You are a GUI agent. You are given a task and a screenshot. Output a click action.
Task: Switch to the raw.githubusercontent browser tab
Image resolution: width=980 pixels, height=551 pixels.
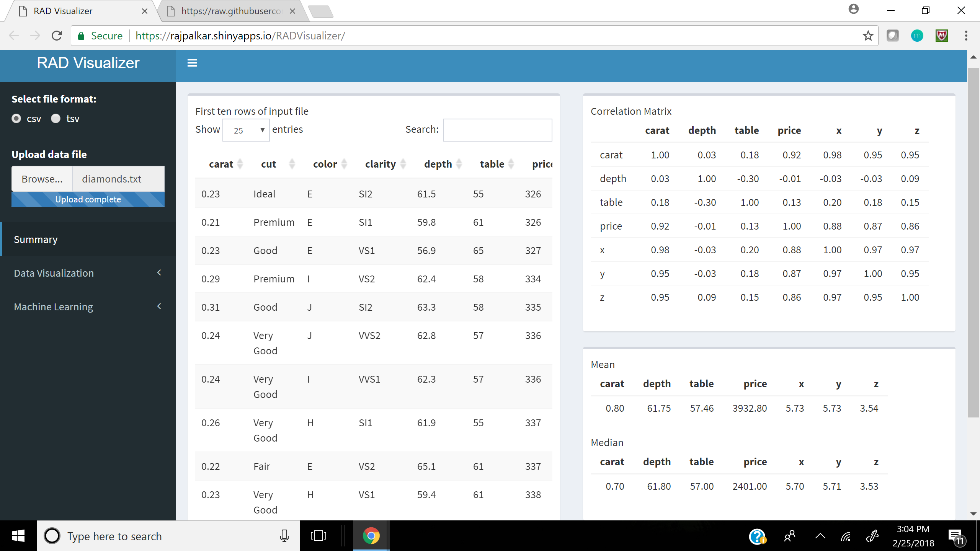[231, 11]
